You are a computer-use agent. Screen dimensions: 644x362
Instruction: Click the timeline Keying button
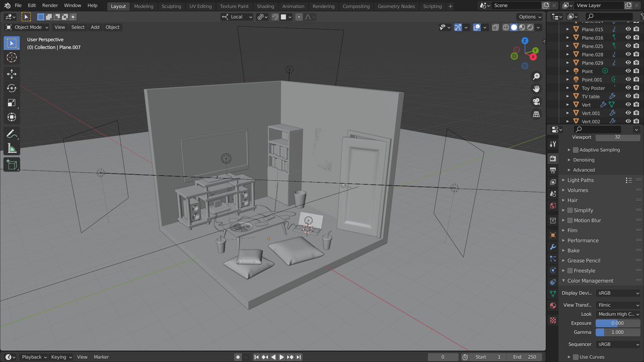[x=61, y=357]
